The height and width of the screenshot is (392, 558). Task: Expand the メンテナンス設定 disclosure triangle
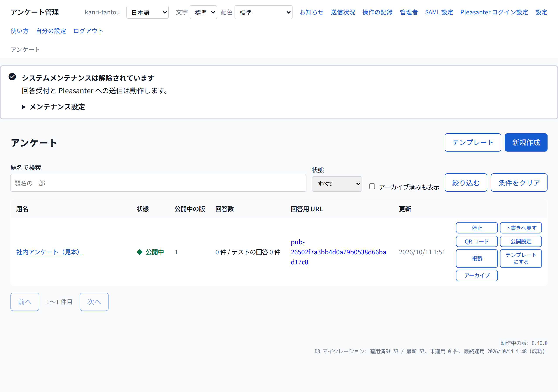coord(24,107)
